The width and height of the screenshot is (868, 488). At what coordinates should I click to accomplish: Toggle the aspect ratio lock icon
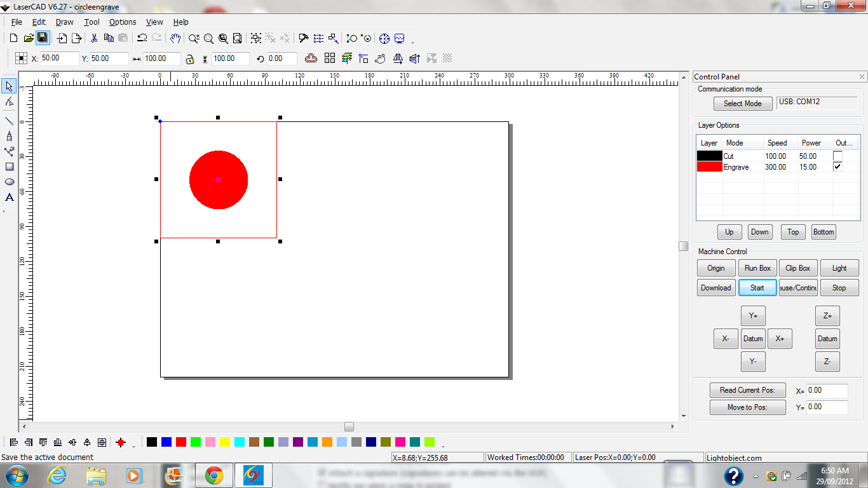tap(189, 59)
